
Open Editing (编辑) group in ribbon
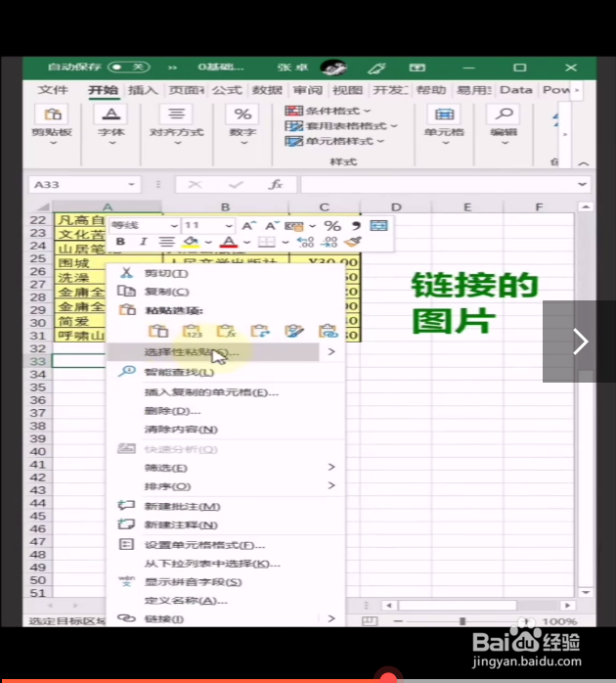pyautogui.click(x=505, y=125)
